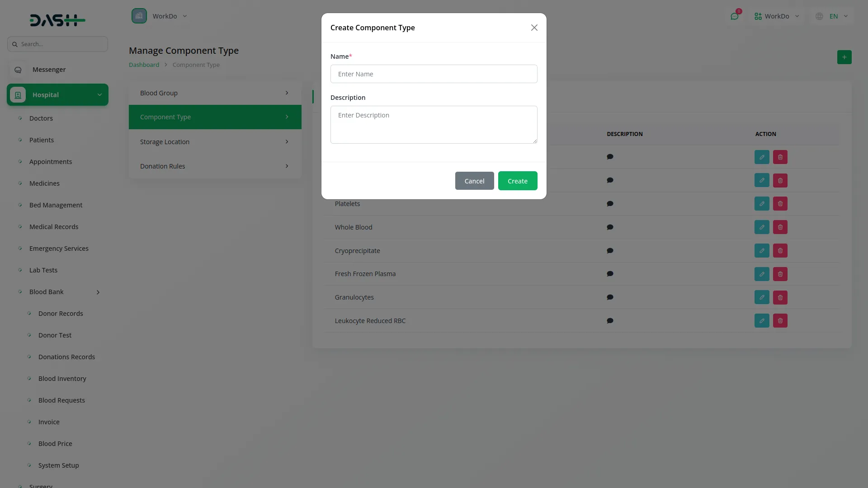Click delete icon for Fresh Frozen Plasma

coord(780,274)
